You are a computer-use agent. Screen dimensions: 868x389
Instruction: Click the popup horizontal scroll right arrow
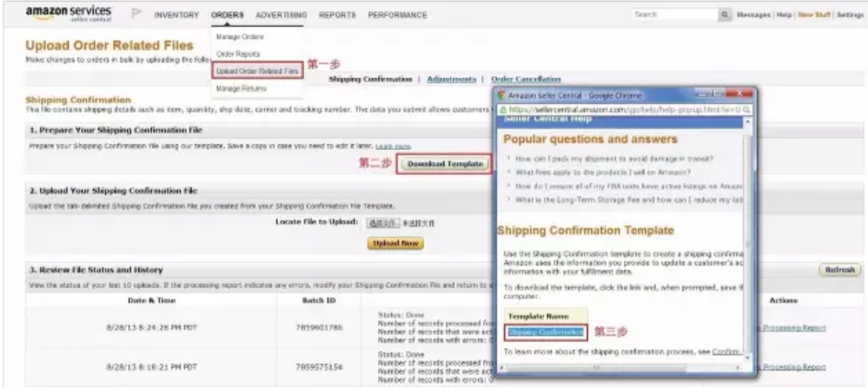click(738, 368)
